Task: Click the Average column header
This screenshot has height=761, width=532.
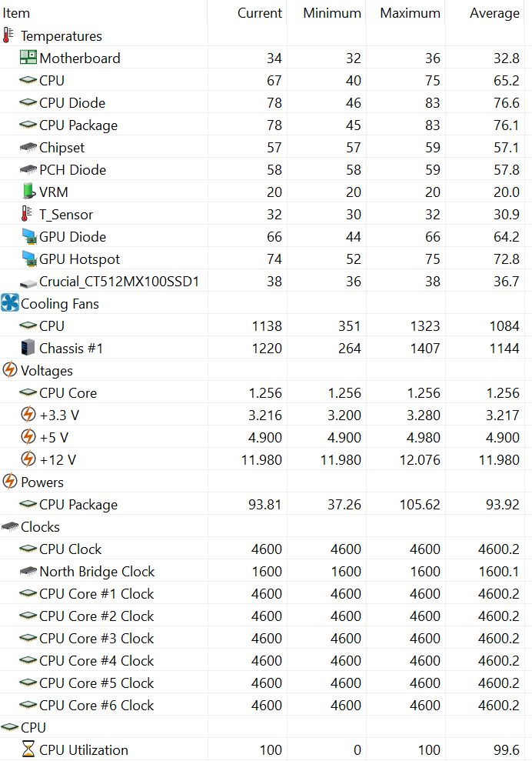Action: tap(494, 13)
